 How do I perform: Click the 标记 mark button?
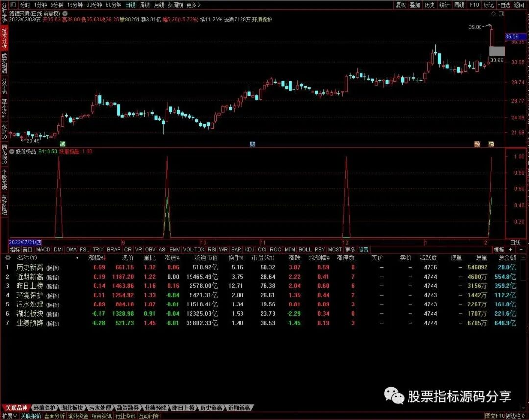(x=488, y=5)
